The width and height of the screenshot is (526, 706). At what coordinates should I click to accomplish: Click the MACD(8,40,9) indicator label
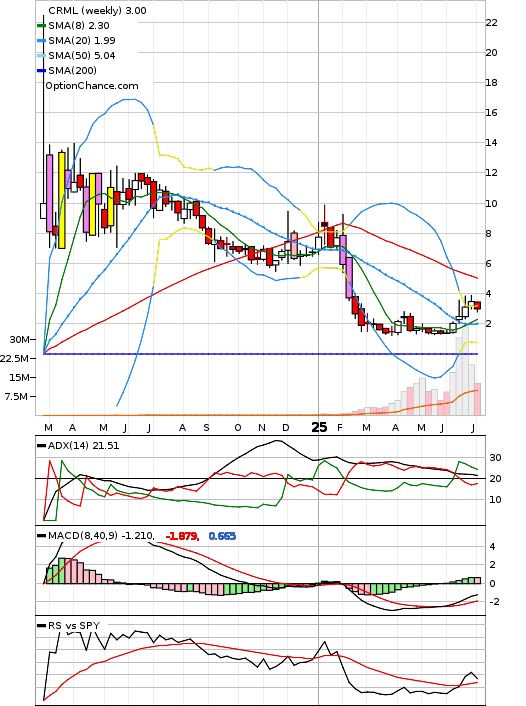tap(101, 536)
